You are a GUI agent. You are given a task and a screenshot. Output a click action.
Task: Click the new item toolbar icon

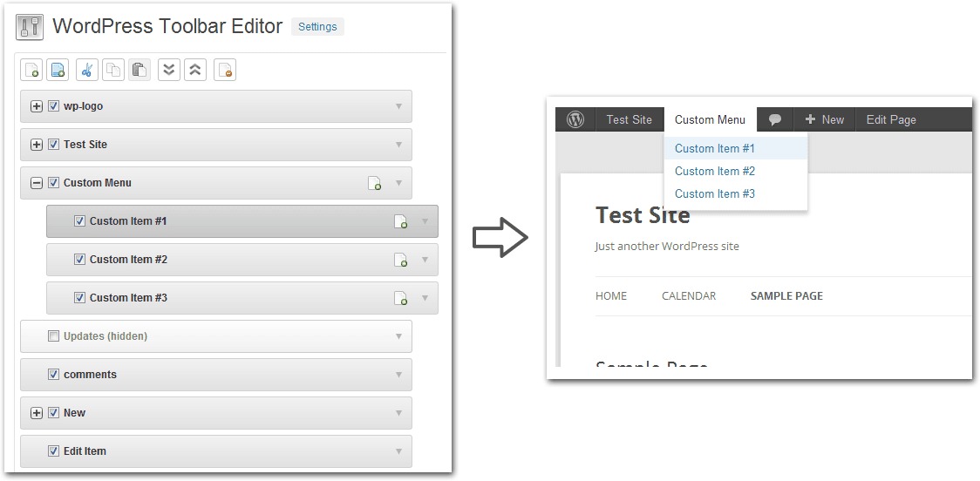coord(32,70)
